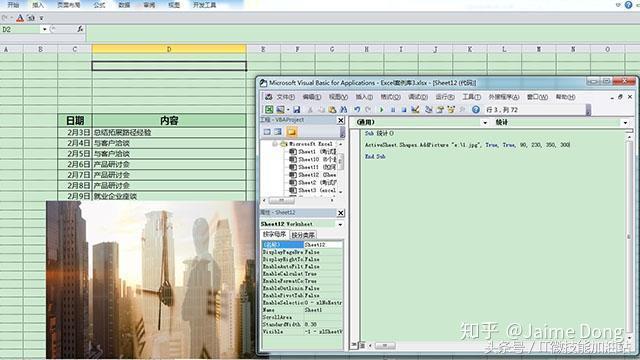Viewport: 640px width, 360px height.
Task: Open the 开发工具 ribbon tab in Excel
Action: [x=204, y=5]
